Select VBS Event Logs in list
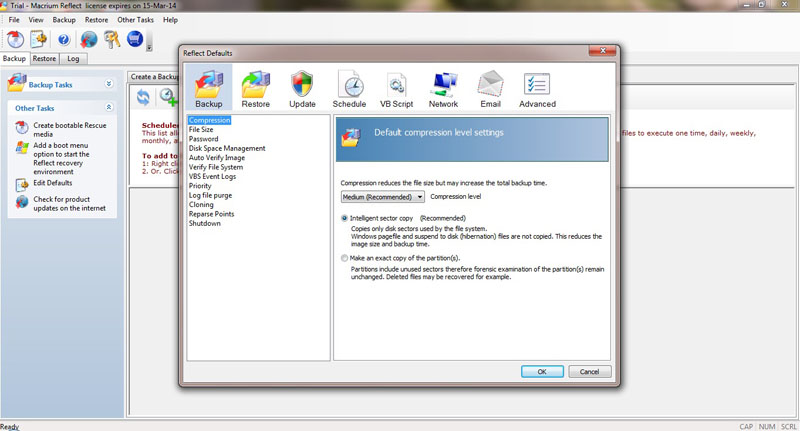This screenshot has width=800, height=431. 212,176
